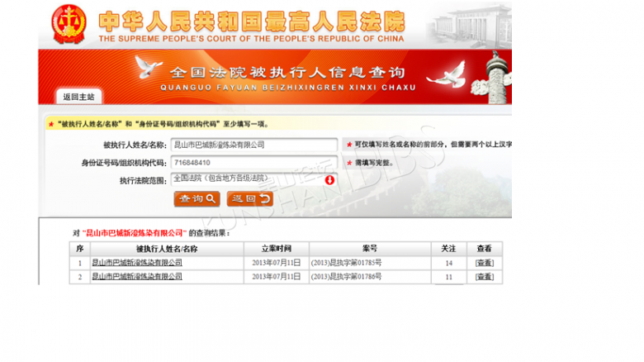Click 查看 link for case 01786

click(484, 277)
